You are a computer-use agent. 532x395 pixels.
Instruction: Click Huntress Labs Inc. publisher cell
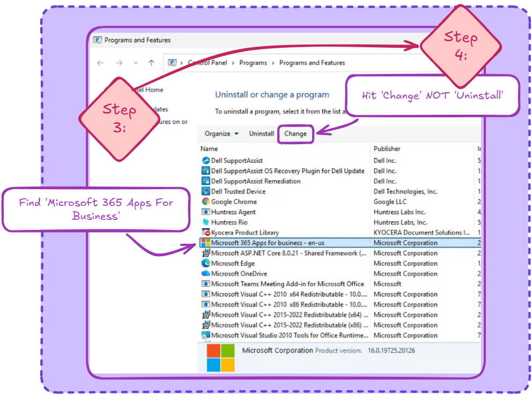(400, 212)
